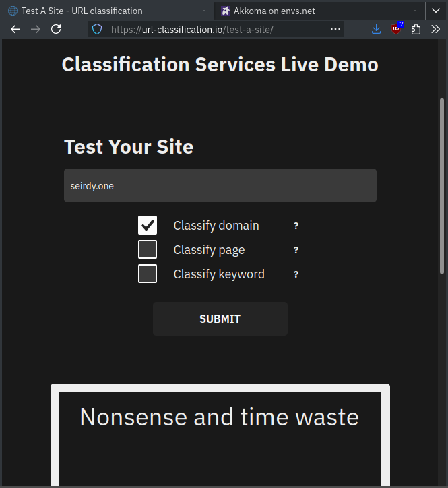The image size is (448, 488).
Task: Click the help question mark beside Classify page
Action: pyautogui.click(x=296, y=251)
